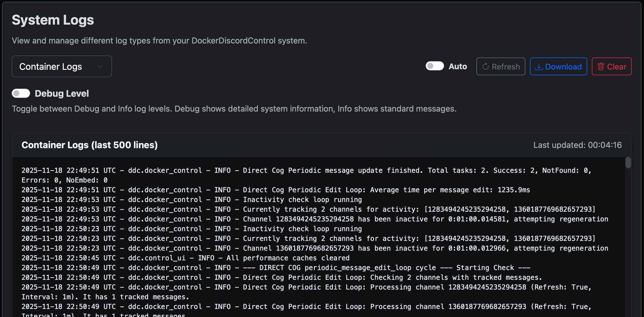Viewport: 644px width, 317px height.
Task: Click the Refresh button
Action: [501, 66]
